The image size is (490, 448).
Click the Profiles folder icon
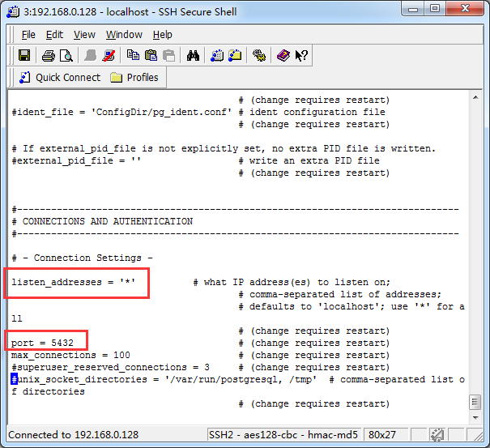[117, 78]
